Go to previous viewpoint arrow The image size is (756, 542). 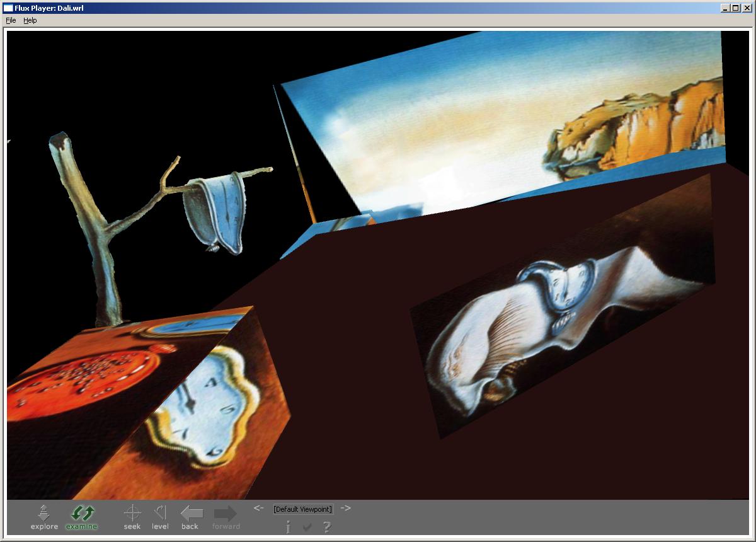(x=258, y=508)
